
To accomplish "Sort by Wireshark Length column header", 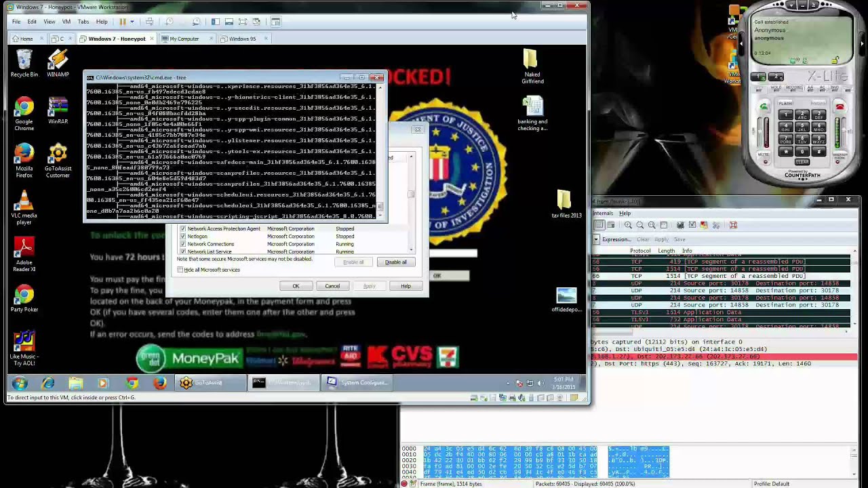I will [666, 251].
